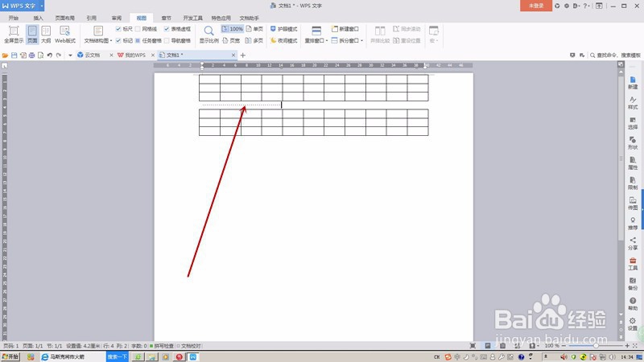This screenshot has width=644, height=362.
Task: Add a new document tab with plus button
Action: point(243,55)
